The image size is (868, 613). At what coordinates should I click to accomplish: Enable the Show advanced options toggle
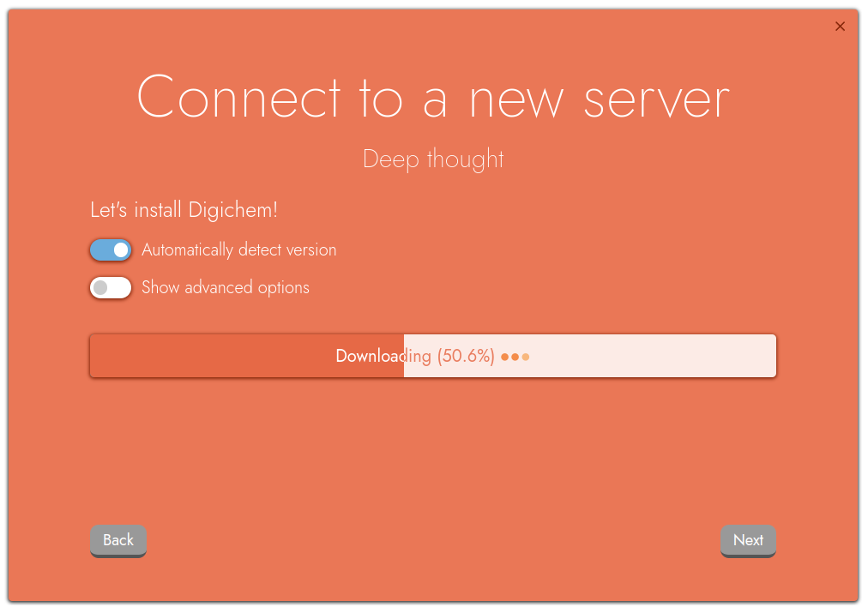110,287
